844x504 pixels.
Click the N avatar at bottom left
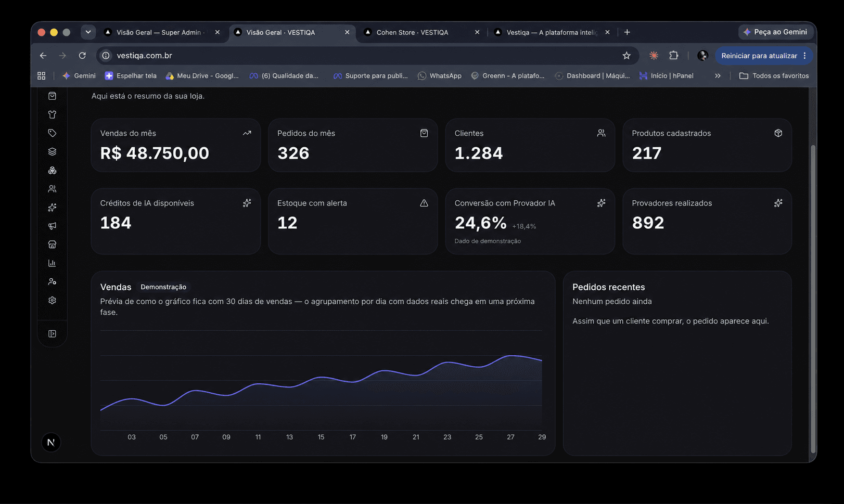coord(51,443)
